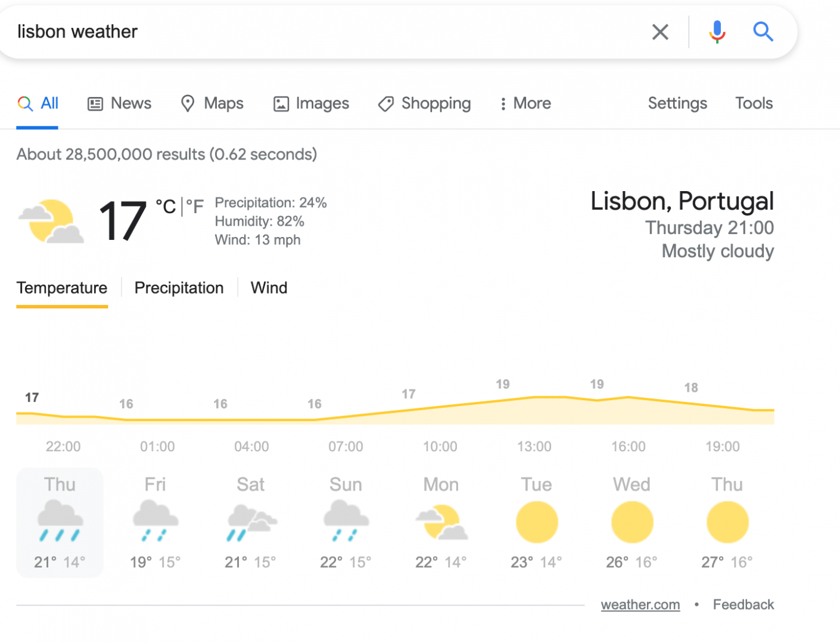Clear the search box with the X icon

point(660,32)
